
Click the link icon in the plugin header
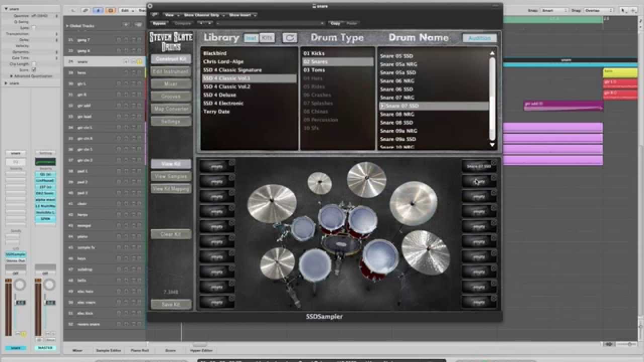(x=154, y=15)
